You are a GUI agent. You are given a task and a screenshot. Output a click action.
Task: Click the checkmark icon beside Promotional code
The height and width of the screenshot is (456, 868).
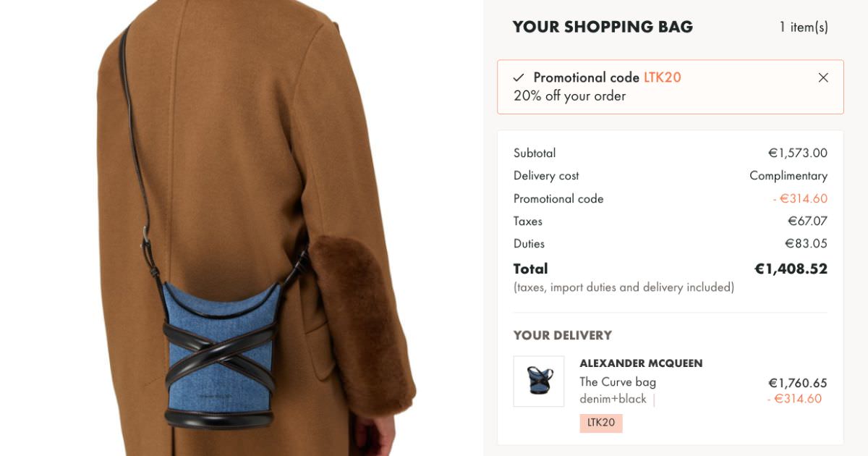click(519, 77)
